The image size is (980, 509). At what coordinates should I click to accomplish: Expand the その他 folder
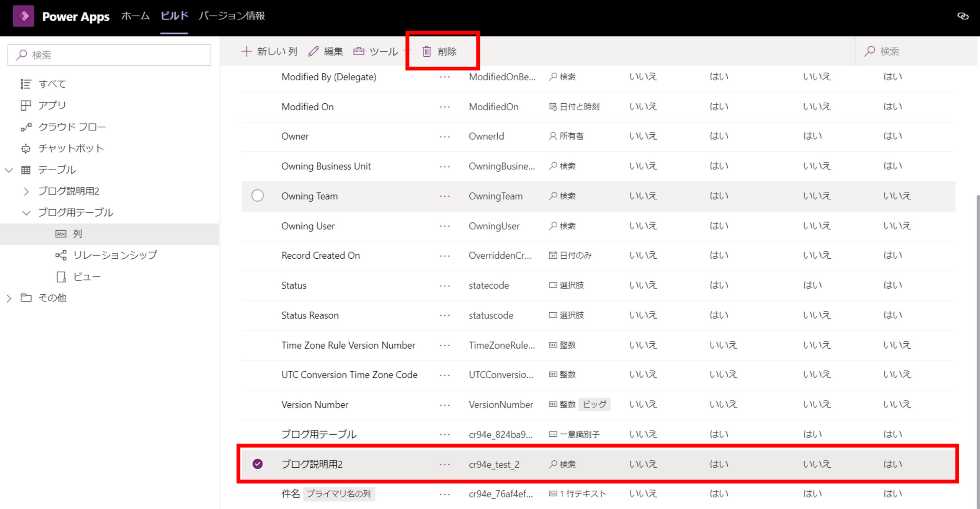point(9,298)
